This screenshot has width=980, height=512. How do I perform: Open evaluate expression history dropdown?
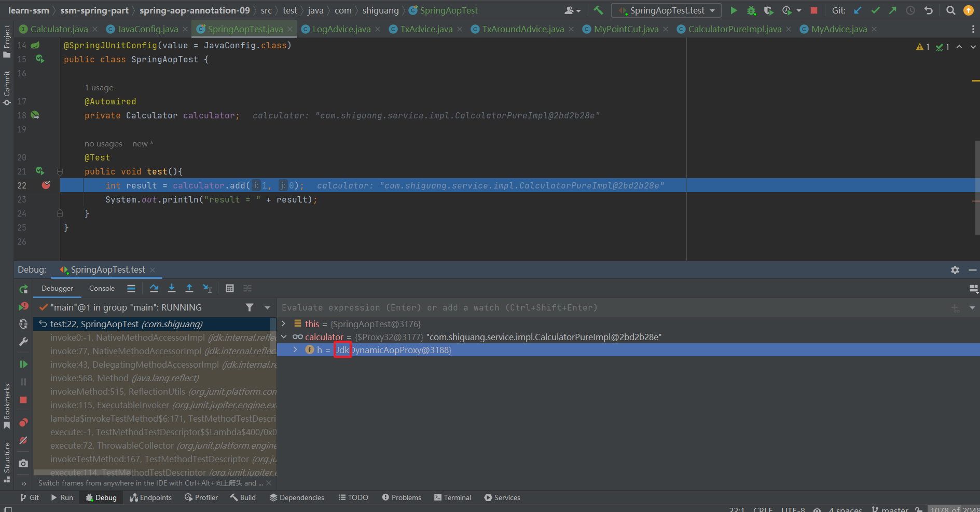click(x=972, y=307)
